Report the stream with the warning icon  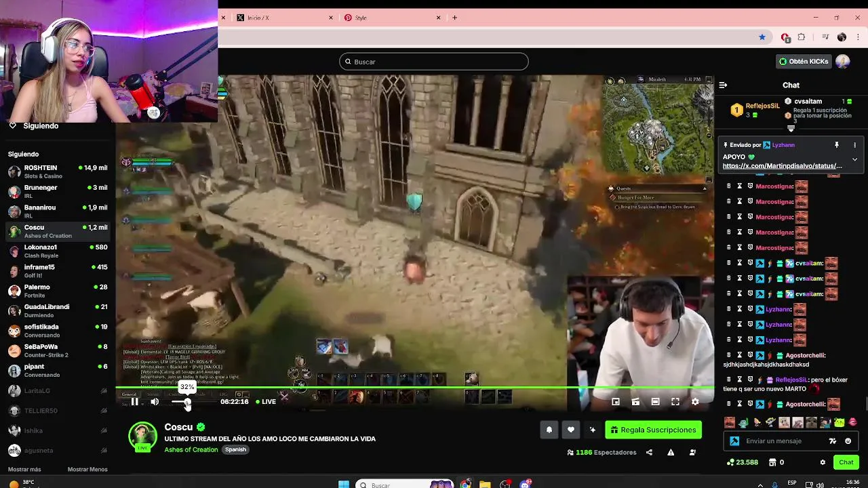pos(671,453)
